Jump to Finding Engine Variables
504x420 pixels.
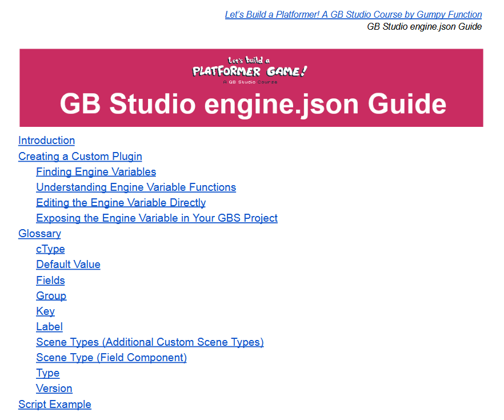pos(96,171)
